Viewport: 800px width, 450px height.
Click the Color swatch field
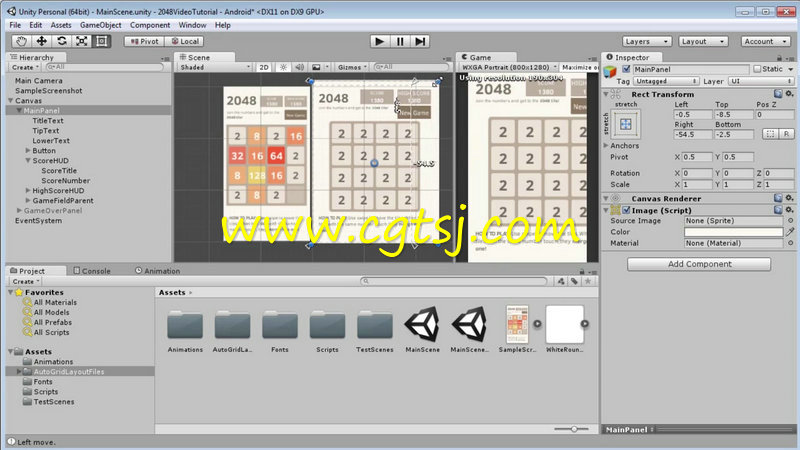point(733,232)
